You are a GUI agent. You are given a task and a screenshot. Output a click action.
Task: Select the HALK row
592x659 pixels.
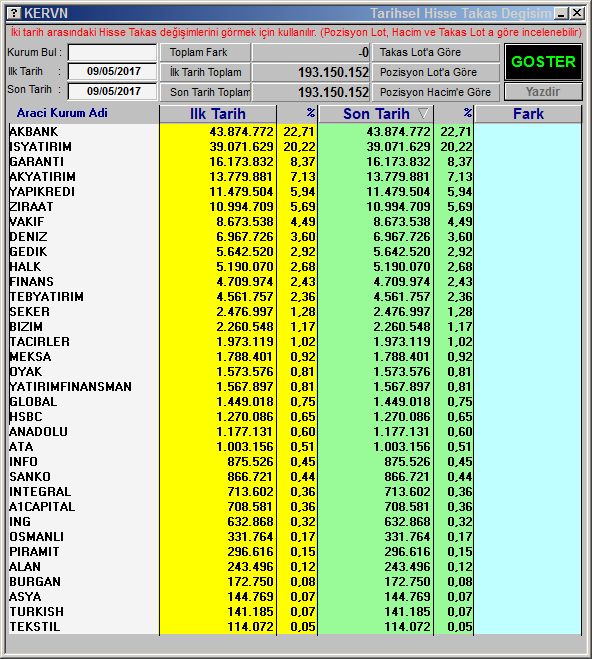click(x=295, y=267)
